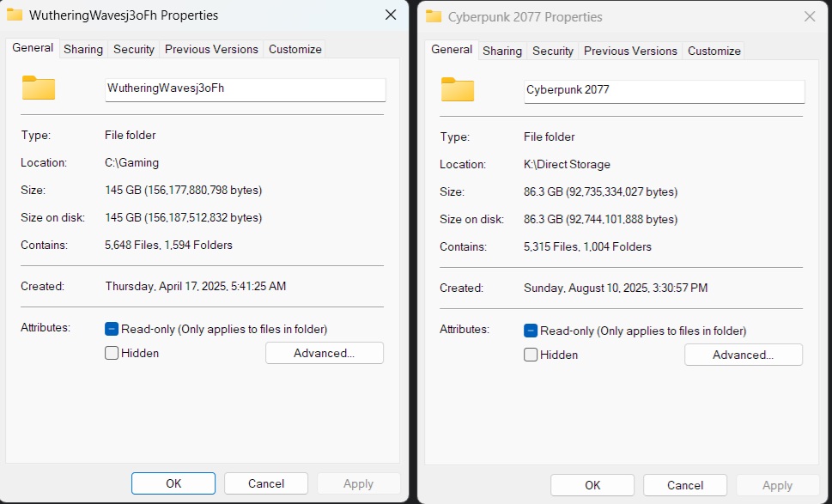Click location text C:\Gaming

click(131, 163)
